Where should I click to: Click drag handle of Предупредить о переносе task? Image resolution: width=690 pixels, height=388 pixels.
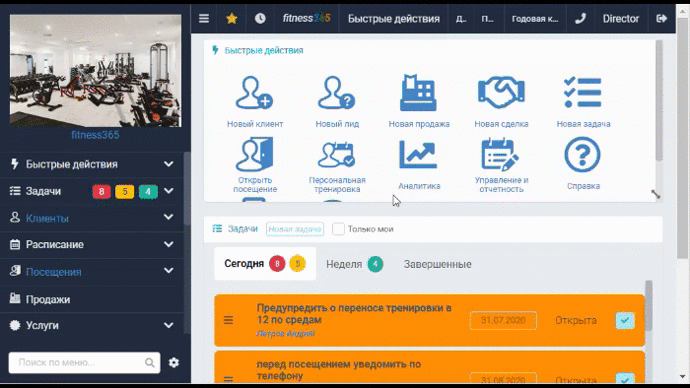pos(228,320)
